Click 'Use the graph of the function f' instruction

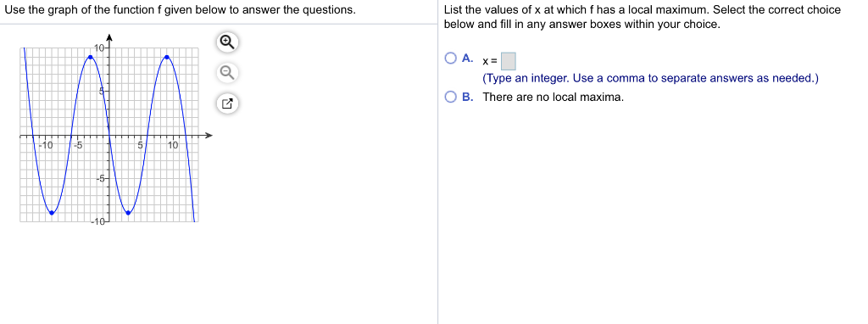click(x=180, y=10)
